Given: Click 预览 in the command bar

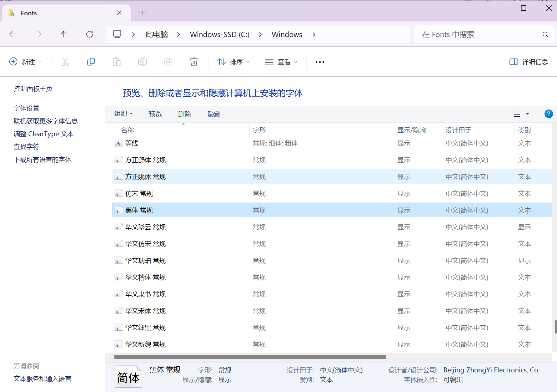Looking at the screenshot, I should click(155, 114).
